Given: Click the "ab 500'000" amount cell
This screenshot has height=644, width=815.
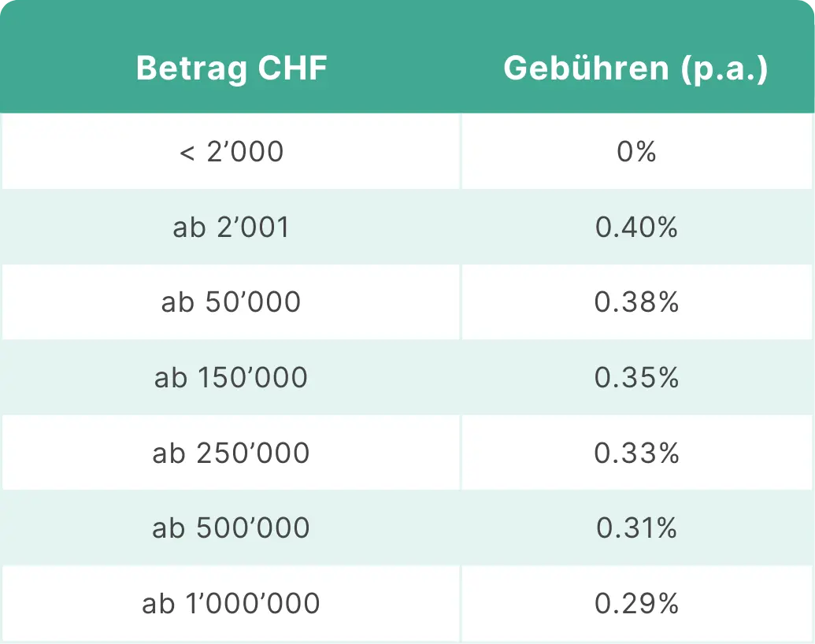Looking at the screenshot, I should [232, 528].
